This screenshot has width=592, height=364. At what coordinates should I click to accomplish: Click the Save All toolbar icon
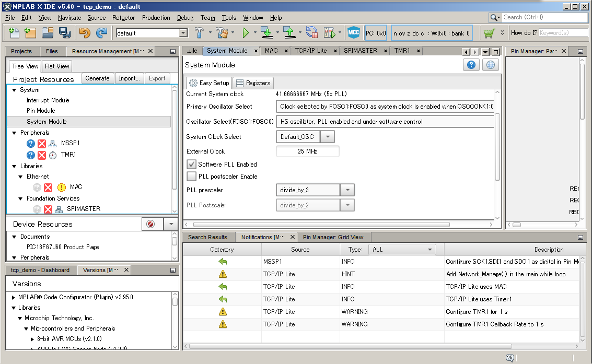[65, 33]
